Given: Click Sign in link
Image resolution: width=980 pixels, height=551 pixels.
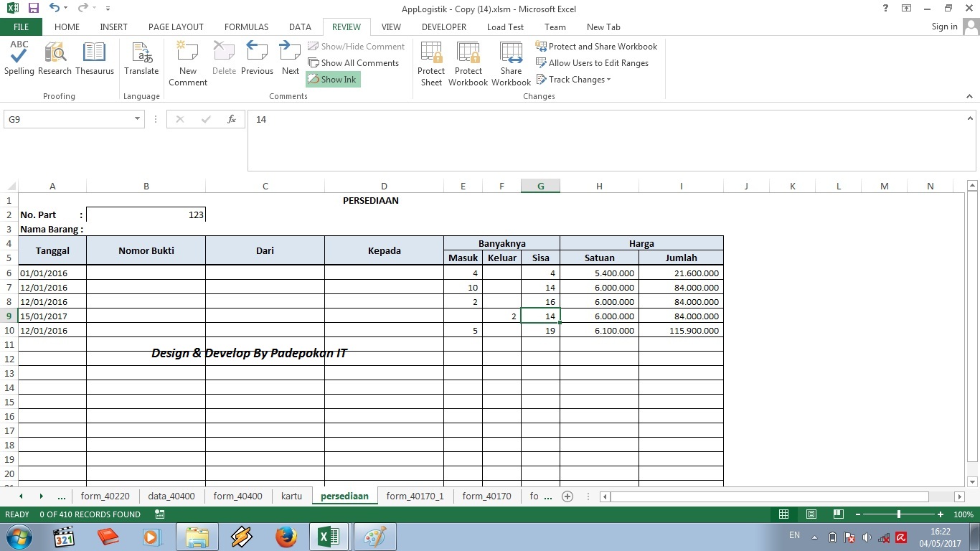Looking at the screenshot, I should click(944, 27).
